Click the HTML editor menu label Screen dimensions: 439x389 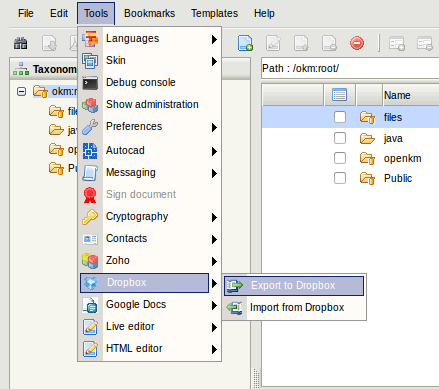click(134, 348)
